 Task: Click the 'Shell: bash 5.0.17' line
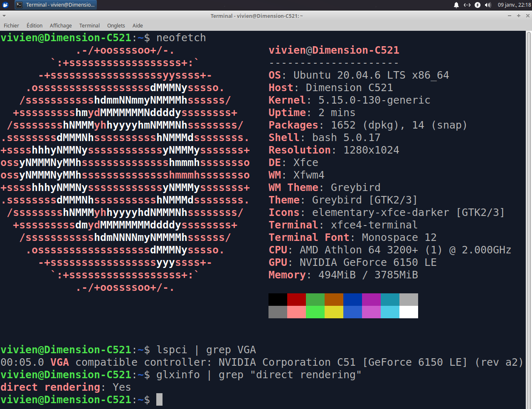click(x=324, y=138)
